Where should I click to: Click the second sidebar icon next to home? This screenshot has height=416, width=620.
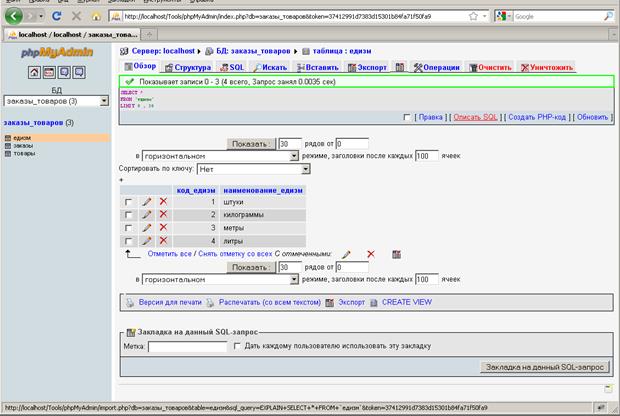click(x=49, y=72)
